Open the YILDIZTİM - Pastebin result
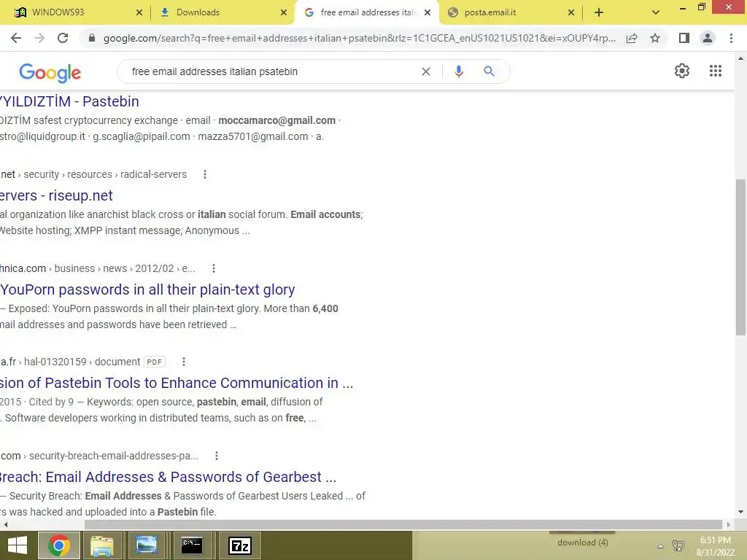Screen dimensions: 747x560 coord(69,101)
